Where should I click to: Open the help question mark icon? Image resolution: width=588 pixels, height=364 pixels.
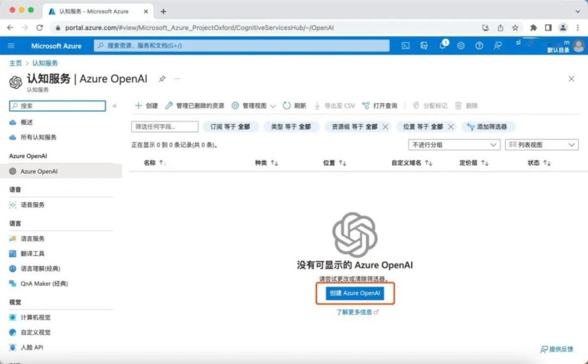pyautogui.click(x=479, y=46)
